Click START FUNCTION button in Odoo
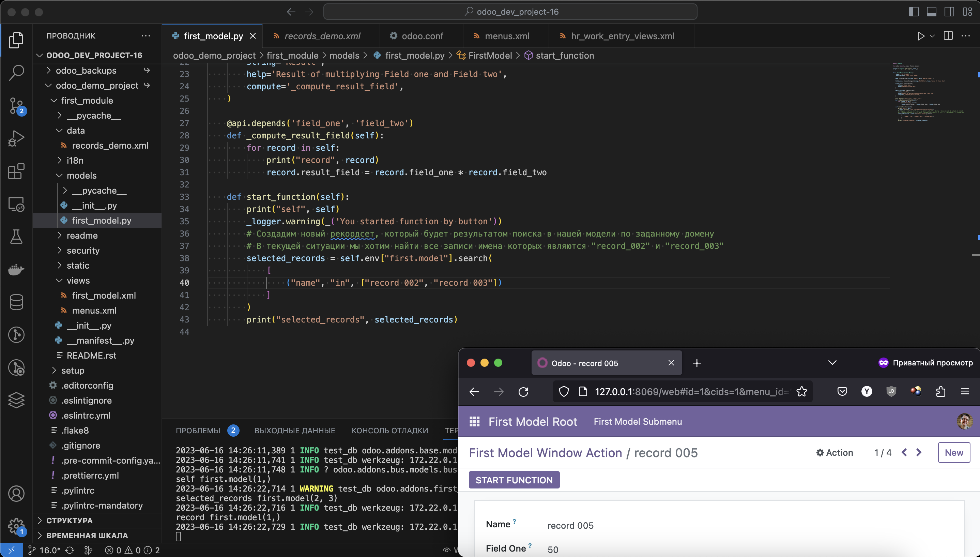This screenshot has width=980, height=557. tap(514, 480)
